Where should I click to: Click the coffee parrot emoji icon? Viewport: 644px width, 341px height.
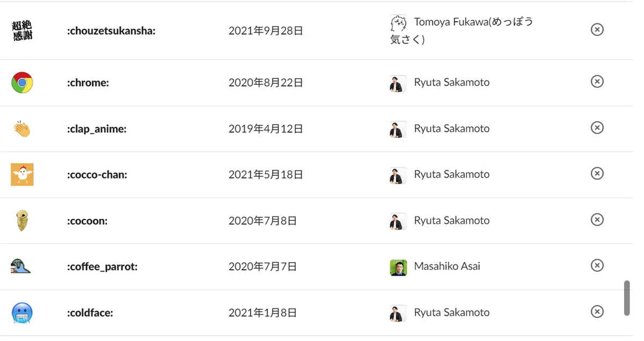(x=21, y=266)
